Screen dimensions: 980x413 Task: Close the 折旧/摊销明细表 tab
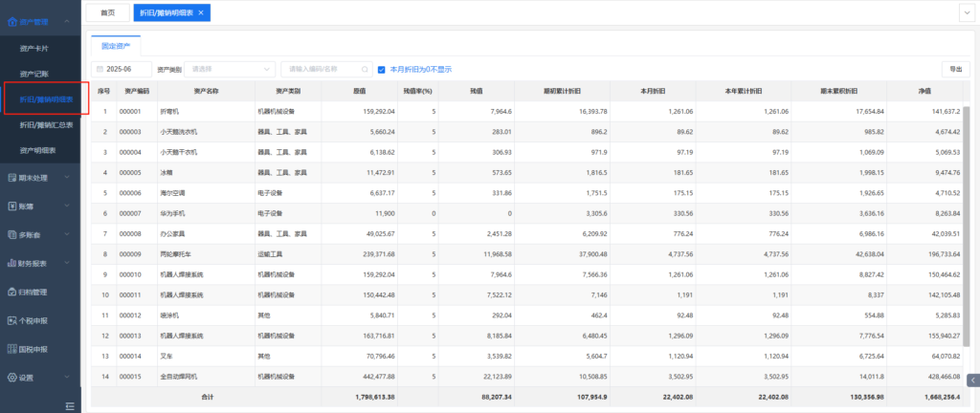(x=201, y=12)
